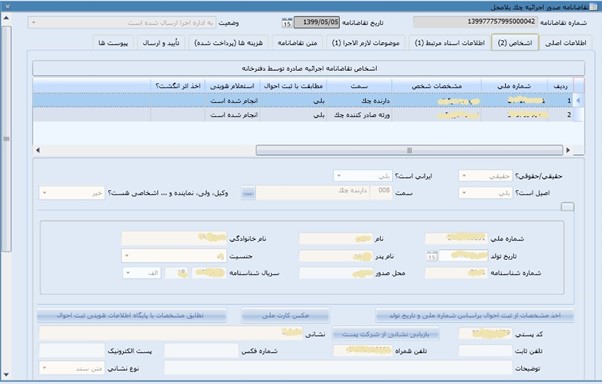Click the شماره ملی input field
The width and height of the screenshot is (602, 384).
coord(456,238)
